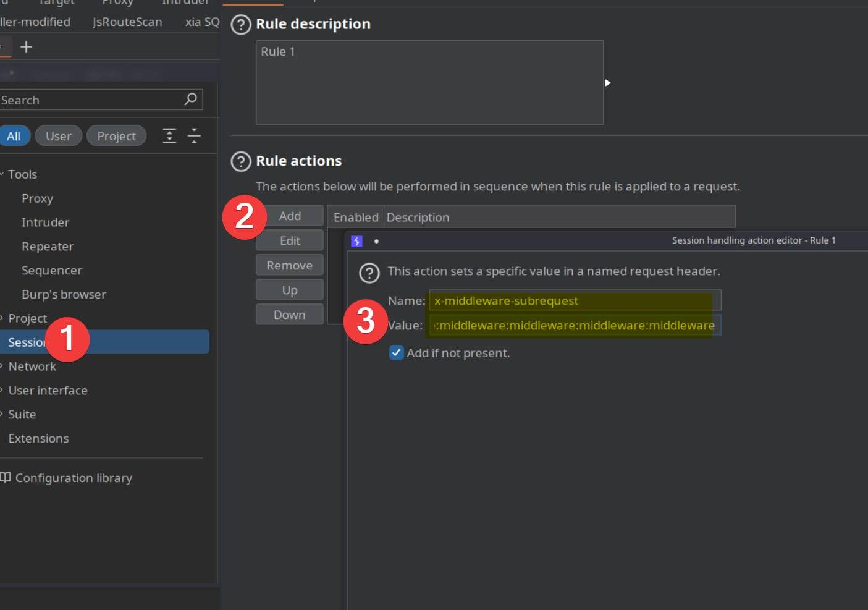Toggle the Add if not present checkbox
868x610 pixels.
click(x=396, y=353)
